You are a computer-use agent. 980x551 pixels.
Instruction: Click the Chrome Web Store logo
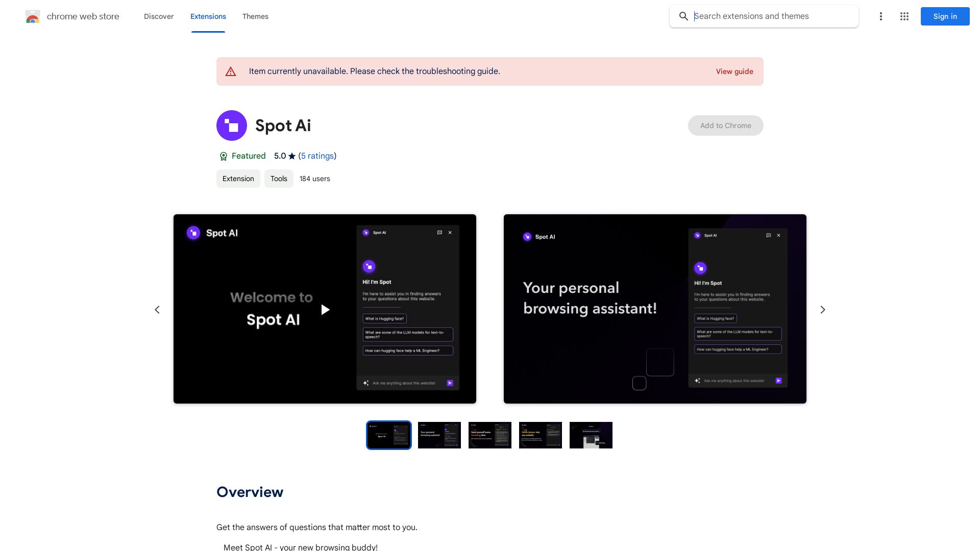click(x=33, y=16)
